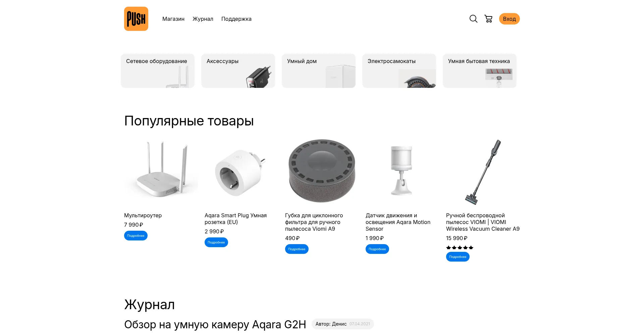Screen dimensions: 644x333
Task: Click Подробнее under Мультироутер
Action: coord(136,235)
